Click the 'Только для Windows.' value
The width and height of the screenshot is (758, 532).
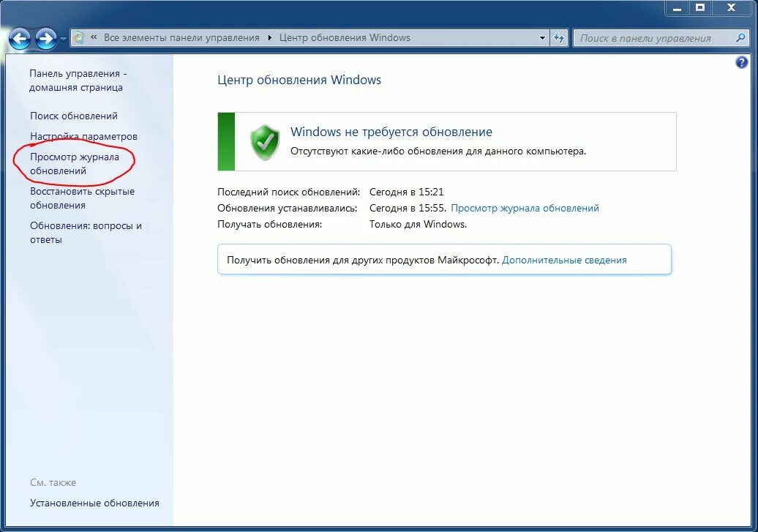tap(418, 225)
